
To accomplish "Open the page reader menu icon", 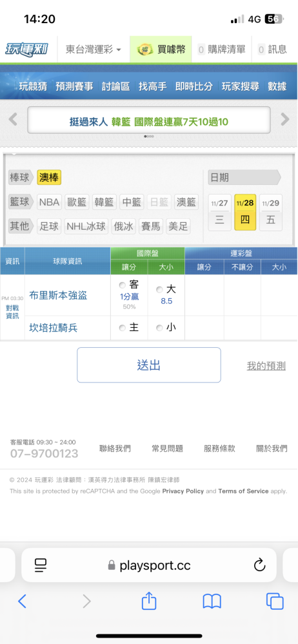I will 41,565.
